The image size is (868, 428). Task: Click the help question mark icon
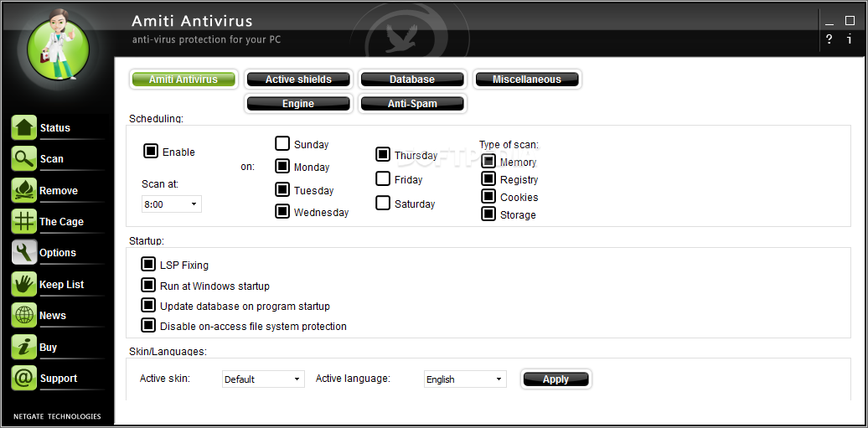coord(829,39)
